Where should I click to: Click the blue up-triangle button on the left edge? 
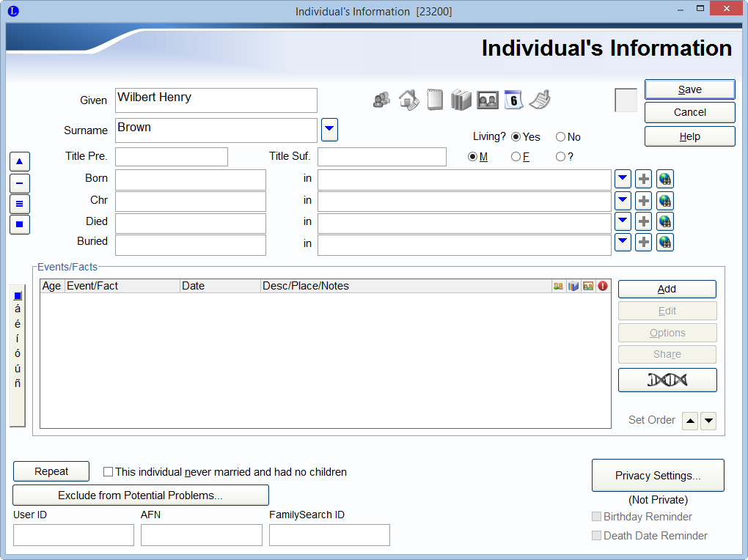(20, 162)
